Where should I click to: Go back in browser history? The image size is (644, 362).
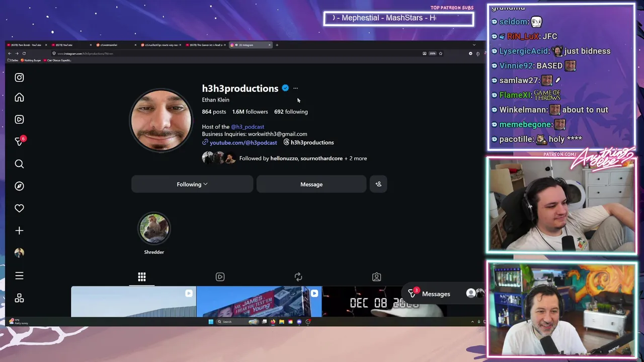(10, 53)
